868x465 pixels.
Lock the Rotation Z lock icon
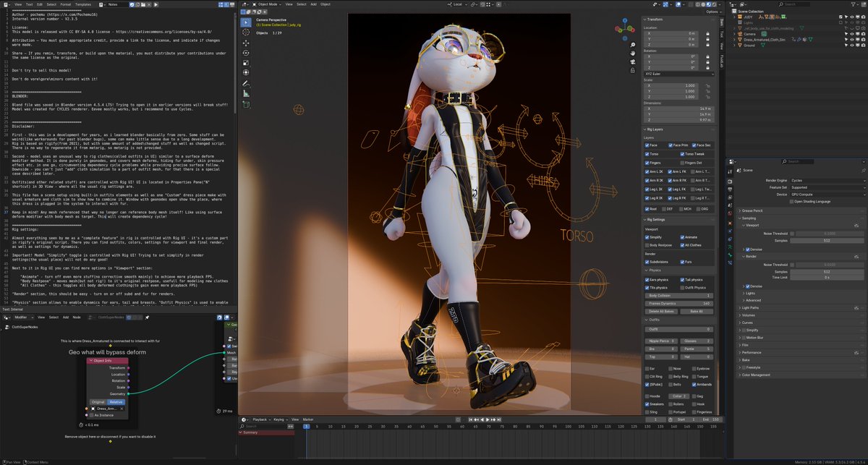[707, 68]
